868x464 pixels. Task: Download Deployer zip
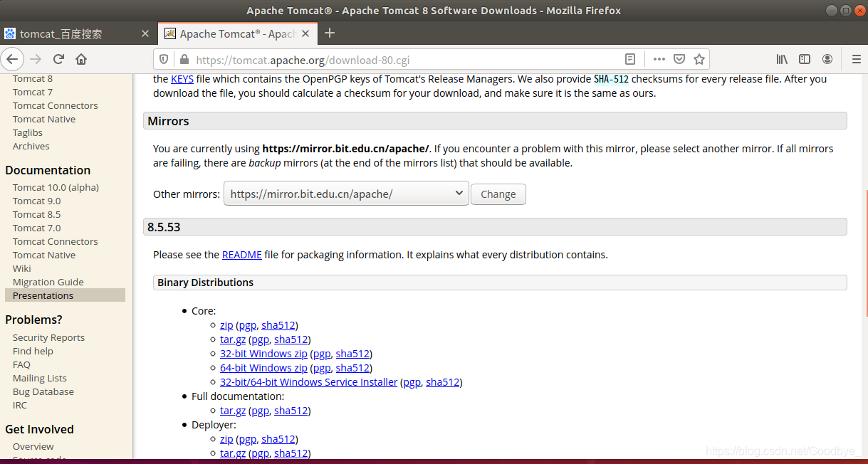[x=226, y=439]
